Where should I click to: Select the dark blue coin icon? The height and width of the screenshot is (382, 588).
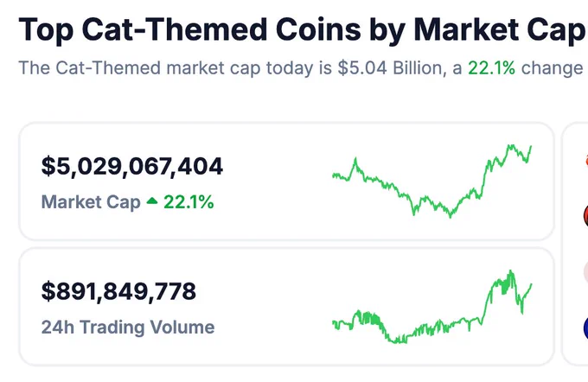pos(585,328)
